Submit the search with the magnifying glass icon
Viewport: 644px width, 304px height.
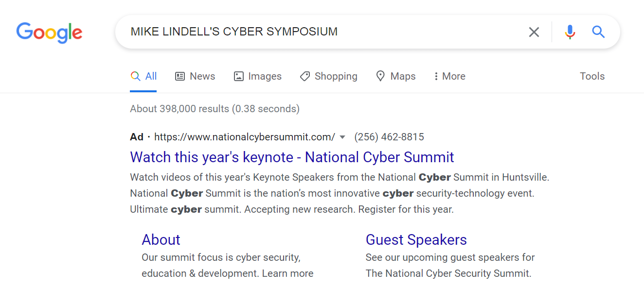(598, 32)
